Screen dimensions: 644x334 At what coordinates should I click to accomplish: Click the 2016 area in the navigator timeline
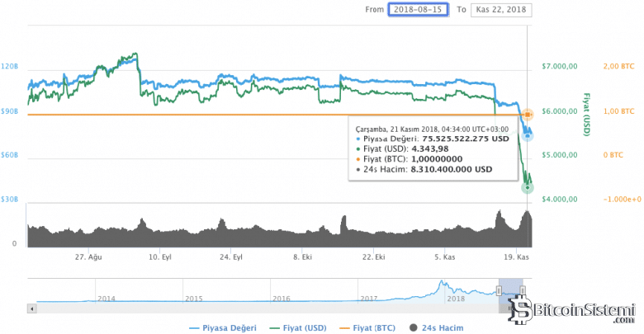[x=281, y=298]
